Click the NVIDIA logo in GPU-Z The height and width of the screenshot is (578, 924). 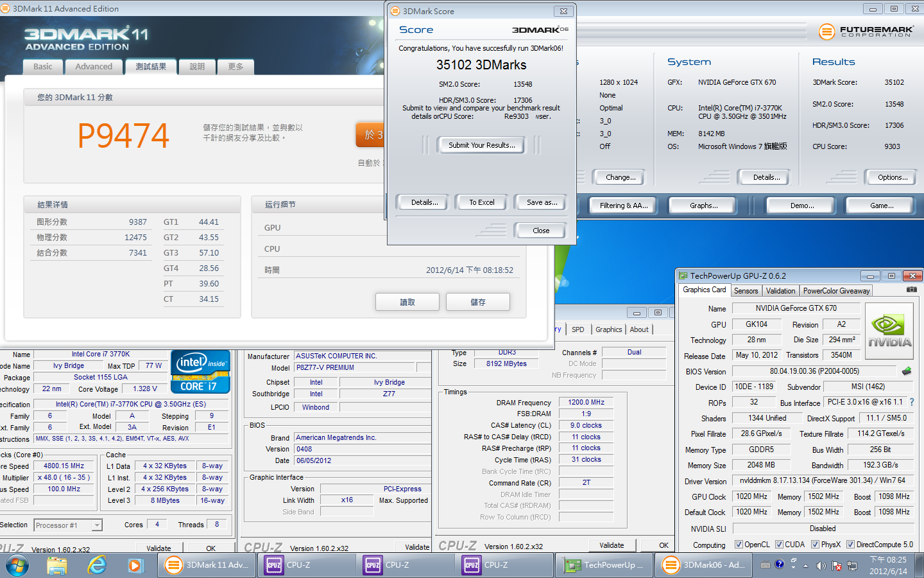pos(889,330)
